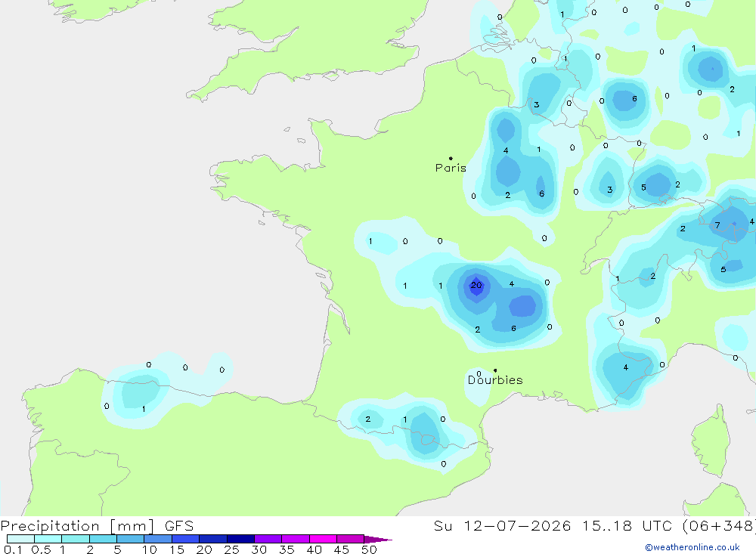Image resolution: width=756 pixels, height=554 pixels.
Task: Click the over-50 arrow tip of legend
Action: click(x=378, y=540)
